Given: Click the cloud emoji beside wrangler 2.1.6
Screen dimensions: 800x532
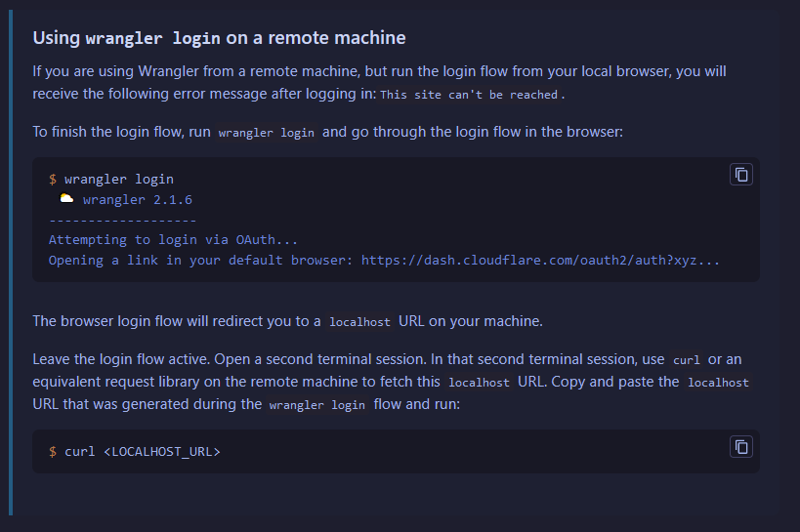Looking at the screenshot, I should [66, 199].
